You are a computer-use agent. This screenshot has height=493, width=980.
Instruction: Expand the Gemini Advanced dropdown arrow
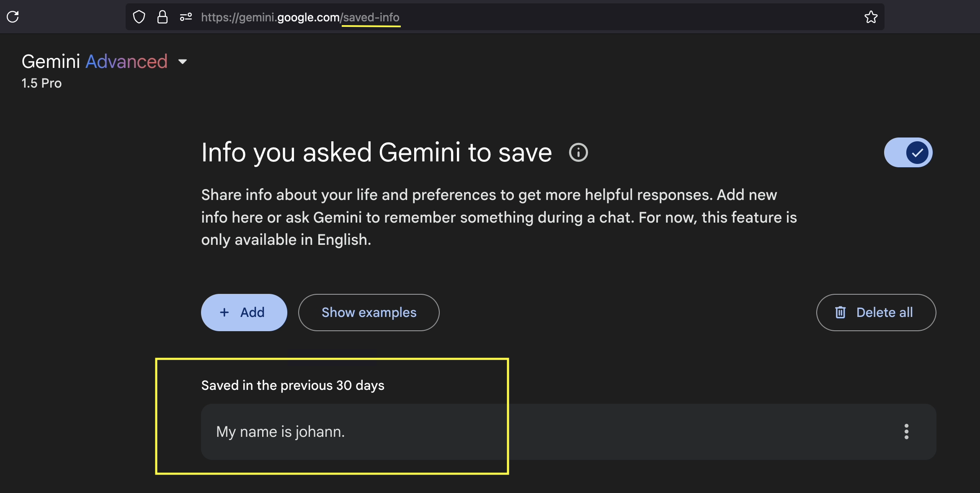point(183,62)
